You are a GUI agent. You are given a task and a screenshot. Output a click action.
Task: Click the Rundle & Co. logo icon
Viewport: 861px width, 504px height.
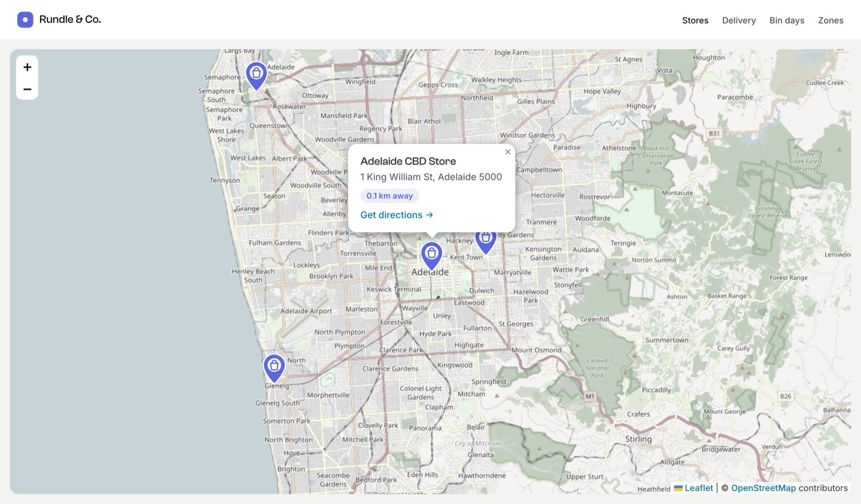(25, 20)
